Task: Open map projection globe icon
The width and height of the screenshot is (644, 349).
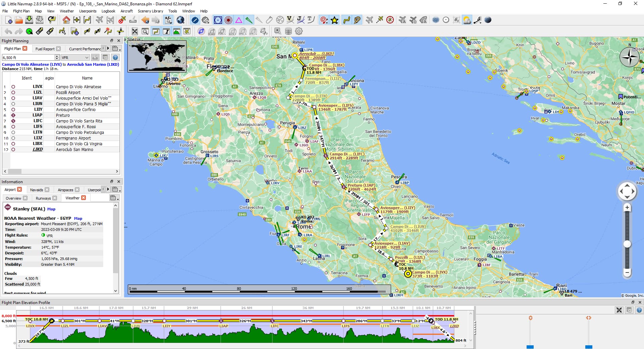Action: 180,20
